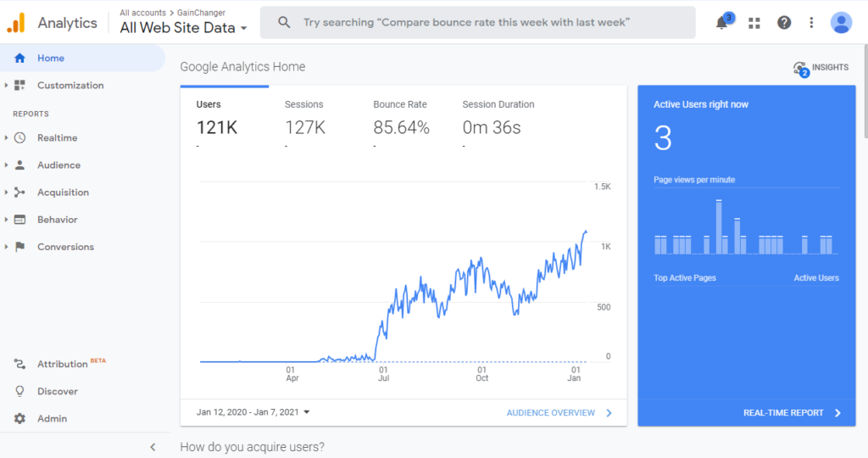Click the Realtime clock icon
The height and width of the screenshot is (458, 868).
click(20, 138)
